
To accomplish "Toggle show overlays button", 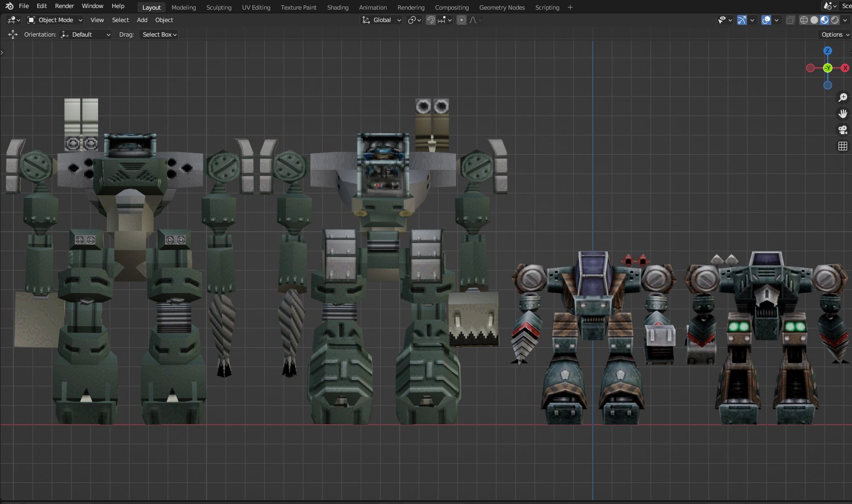I will [x=766, y=20].
